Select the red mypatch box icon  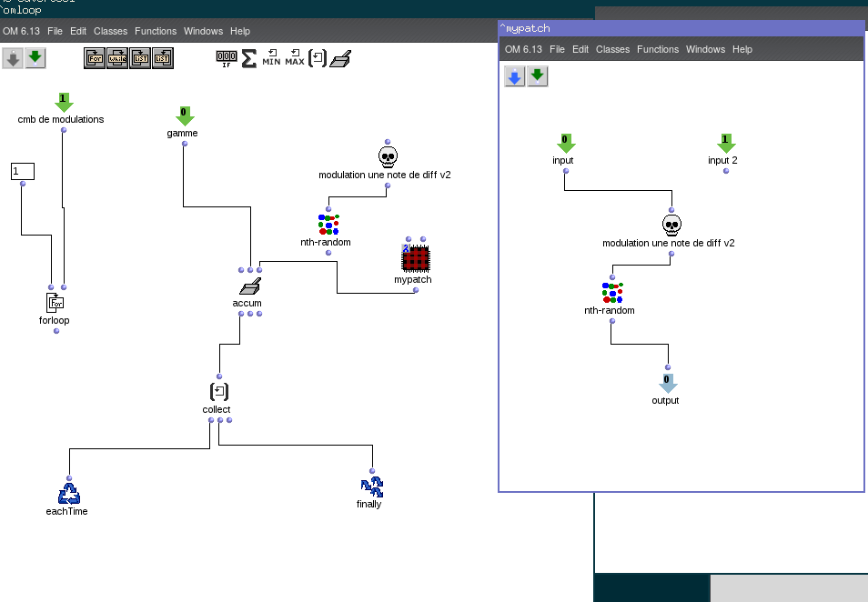[x=415, y=259]
